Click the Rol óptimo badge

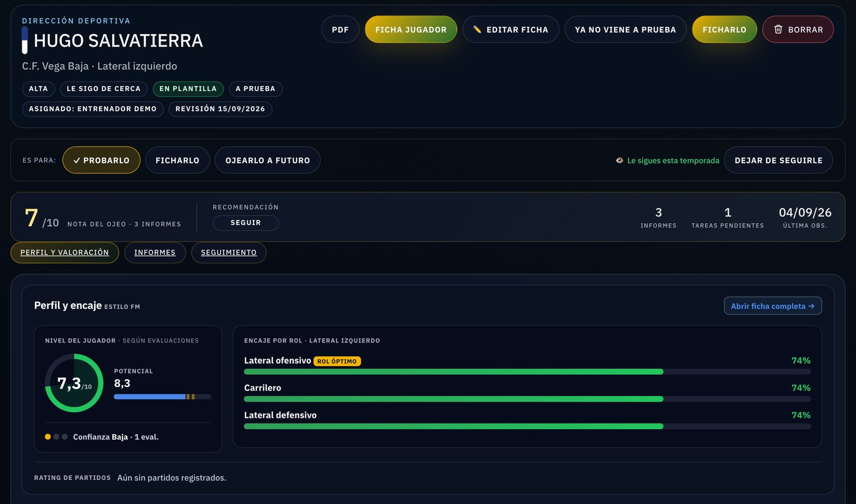coord(337,361)
